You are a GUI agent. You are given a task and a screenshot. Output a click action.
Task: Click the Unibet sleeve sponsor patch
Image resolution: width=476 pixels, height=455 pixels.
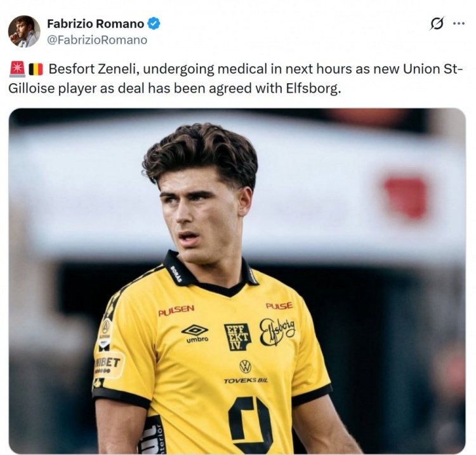tap(109, 364)
